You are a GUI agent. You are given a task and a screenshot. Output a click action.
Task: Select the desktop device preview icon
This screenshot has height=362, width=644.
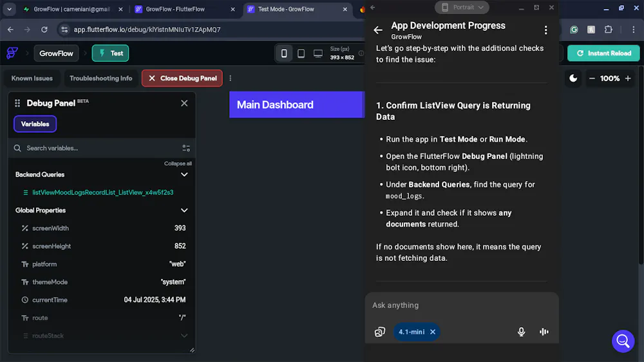click(318, 53)
